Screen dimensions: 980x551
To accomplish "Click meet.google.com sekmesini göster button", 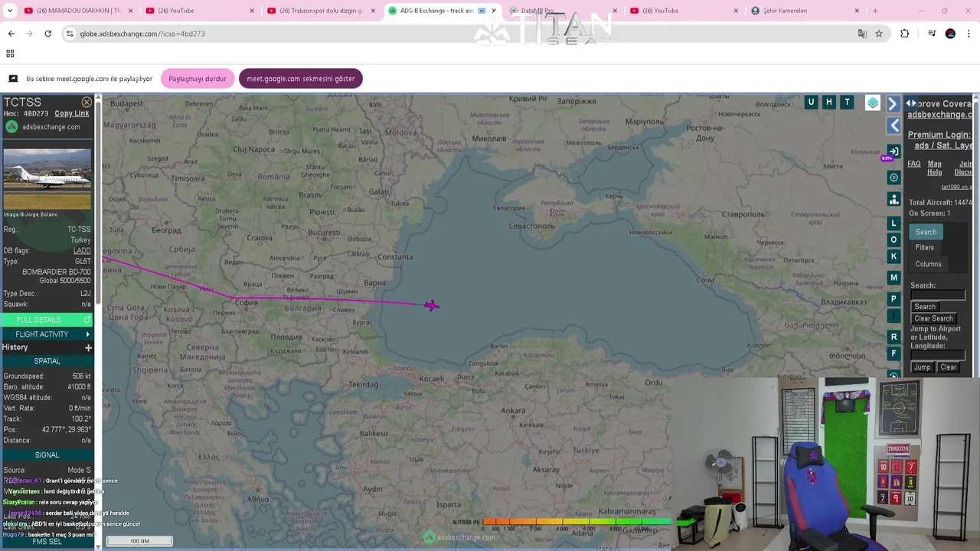I will coord(301,79).
